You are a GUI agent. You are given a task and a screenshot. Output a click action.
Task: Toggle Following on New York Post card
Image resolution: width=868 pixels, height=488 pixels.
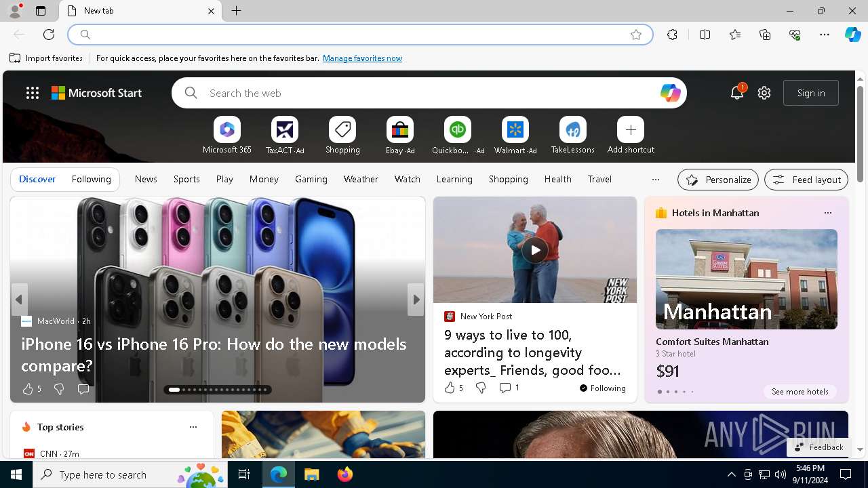tap(602, 388)
